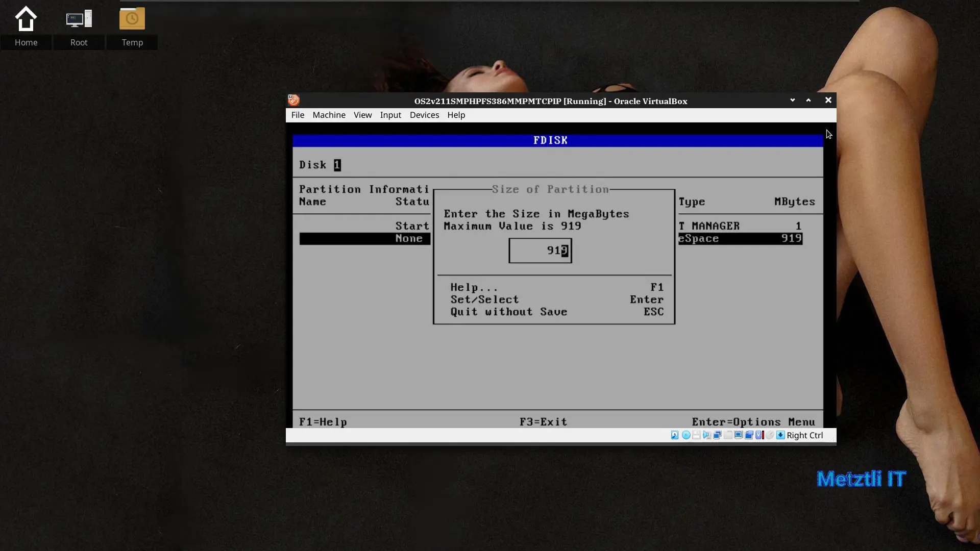Viewport: 980px width, 551px height.
Task: Click the 'Partition Informati' heading
Action: pyautogui.click(x=364, y=189)
